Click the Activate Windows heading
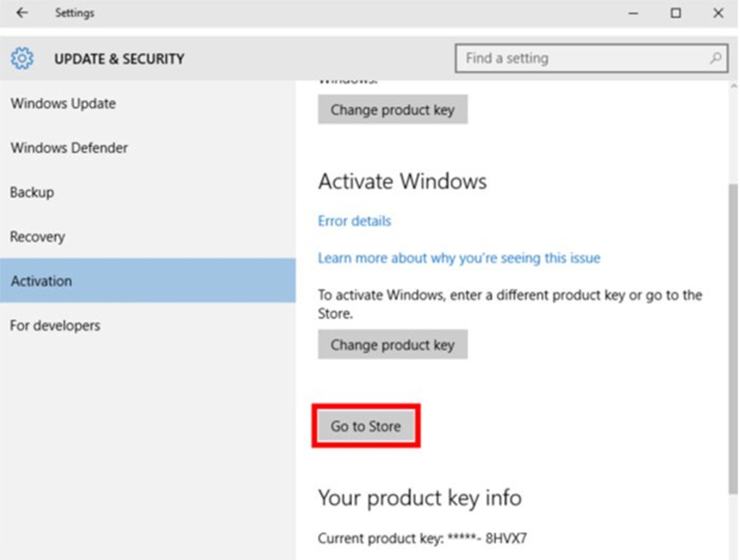 click(402, 180)
